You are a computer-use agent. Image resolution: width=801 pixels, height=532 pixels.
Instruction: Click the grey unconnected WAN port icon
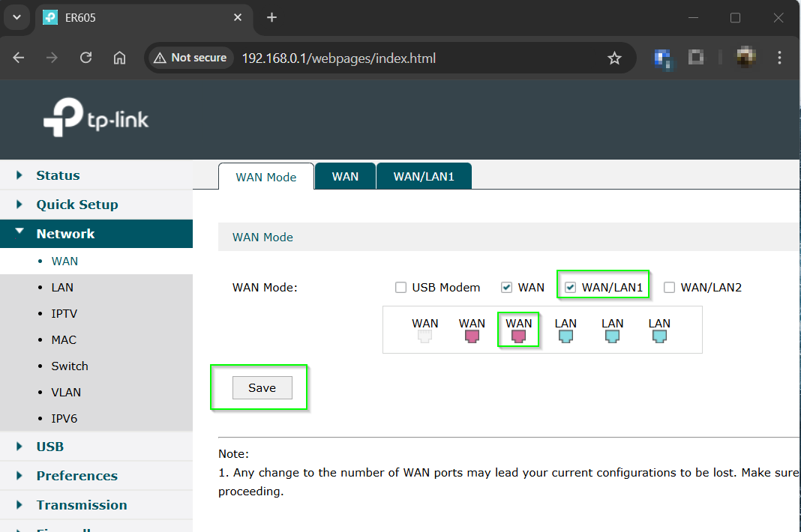424,335
